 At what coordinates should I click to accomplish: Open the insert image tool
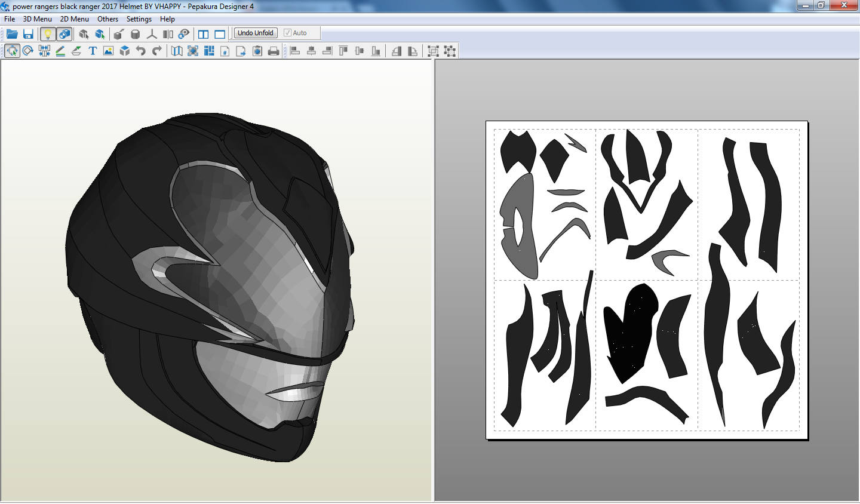pyautogui.click(x=107, y=51)
